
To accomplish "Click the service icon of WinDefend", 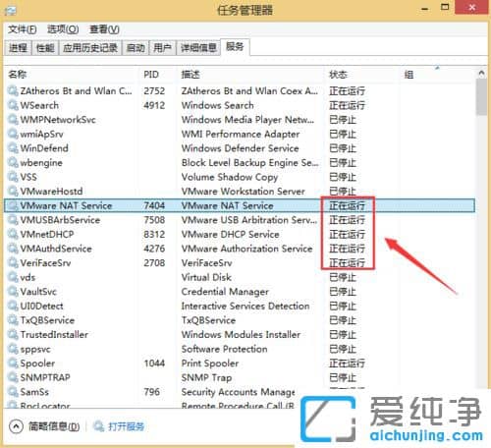I will (x=13, y=148).
